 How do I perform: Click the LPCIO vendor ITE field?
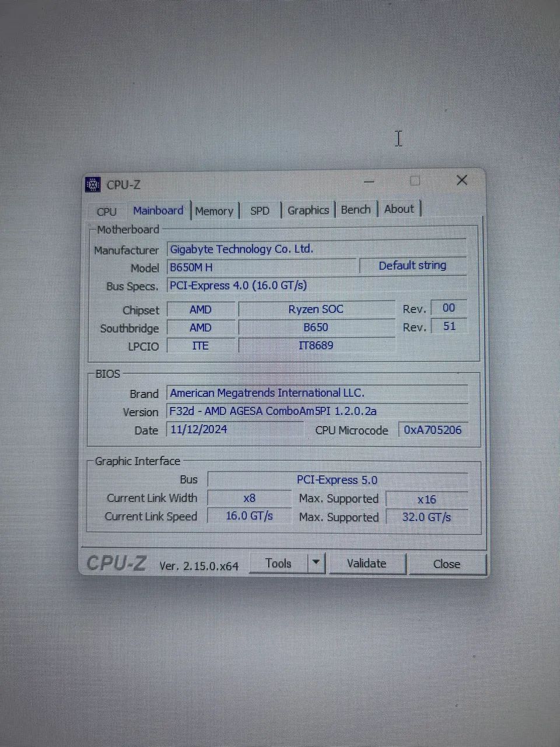point(201,346)
